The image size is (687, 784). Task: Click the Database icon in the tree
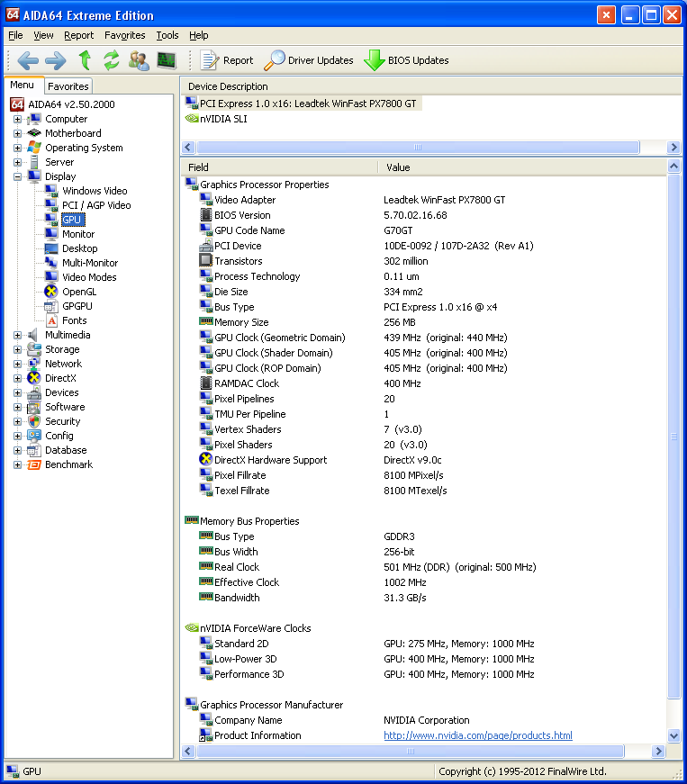34,450
